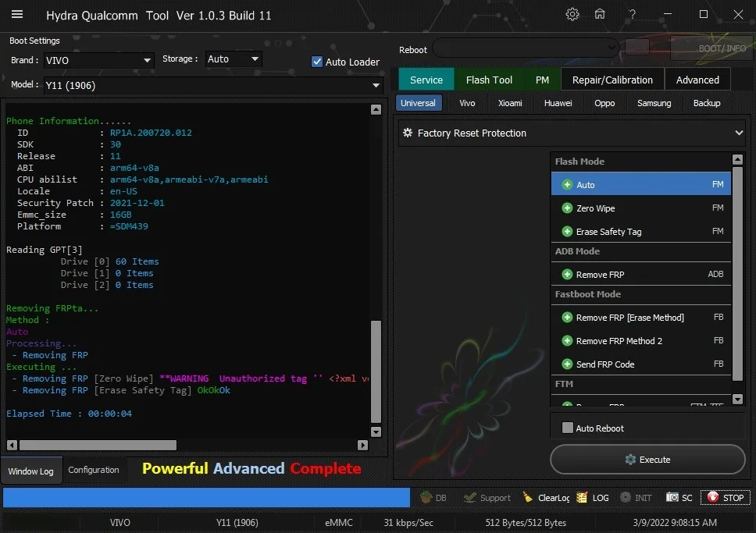
Task: Open the Brand dropdown showing VIVO
Action: pyautogui.click(x=98, y=60)
